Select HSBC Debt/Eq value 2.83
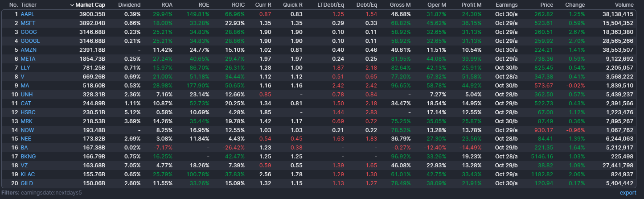Image resolution: width=644 pixels, height=199 pixels. pos(371,112)
